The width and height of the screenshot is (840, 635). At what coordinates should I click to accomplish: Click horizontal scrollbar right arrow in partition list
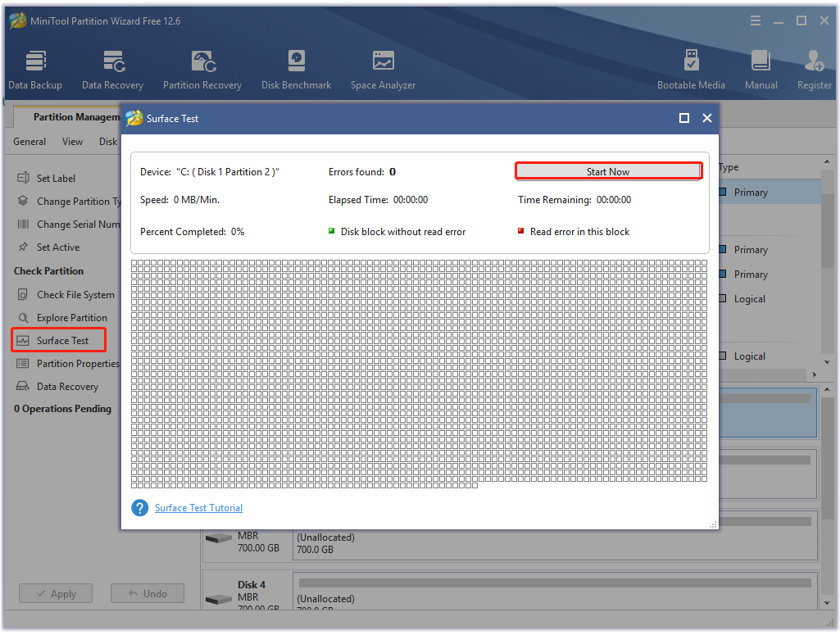click(815, 374)
